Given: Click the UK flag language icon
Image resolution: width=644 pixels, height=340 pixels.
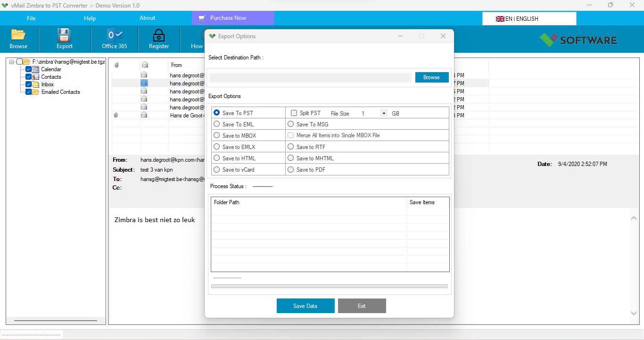Looking at the screenshot, I should [x=500, y=19].
